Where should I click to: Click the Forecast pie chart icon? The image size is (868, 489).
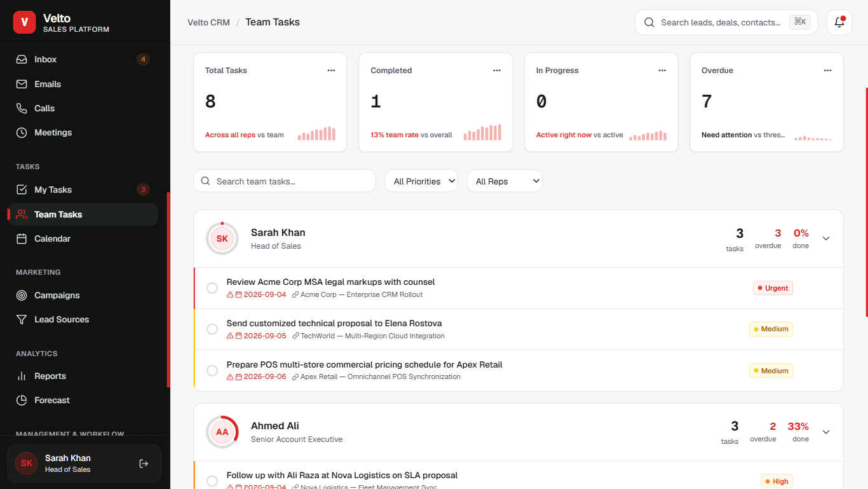(x=22, y=400)
